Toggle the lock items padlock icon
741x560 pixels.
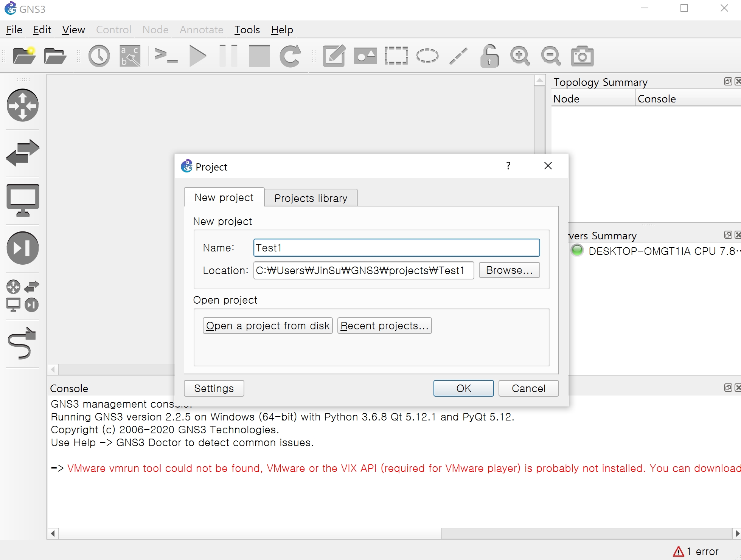(489, 56)
